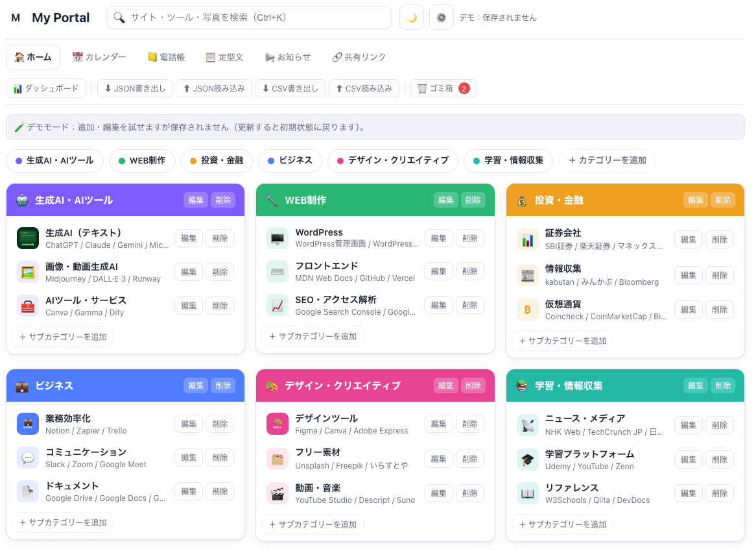Open the ゴミ箱 trash with 2 items
This screenshot has height=549, width=756.
(x=443, y=88)
